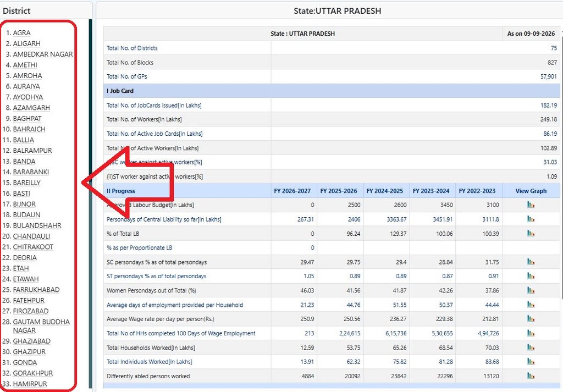Select ALIGARH from the district list
563x392 pixels.
26,43
